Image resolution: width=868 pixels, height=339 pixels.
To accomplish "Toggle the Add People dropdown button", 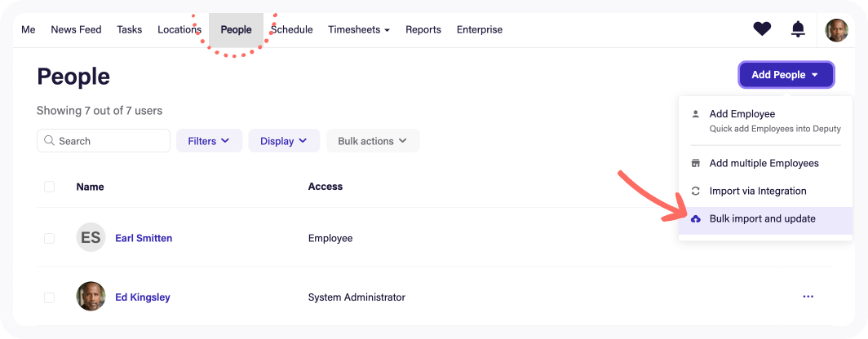I will coord(786,75).
